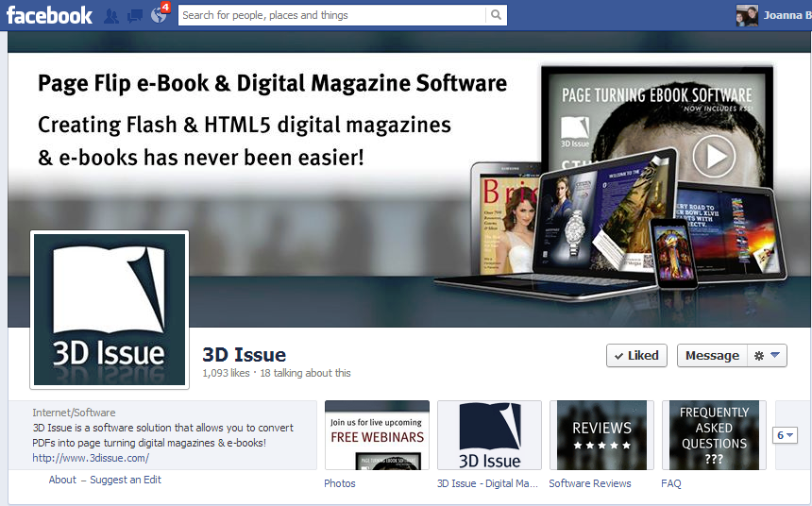Image resolution: width=812 pixels, height=506 pixels.
Task: Click the 3D Issue page title
Action: (244, 355)
